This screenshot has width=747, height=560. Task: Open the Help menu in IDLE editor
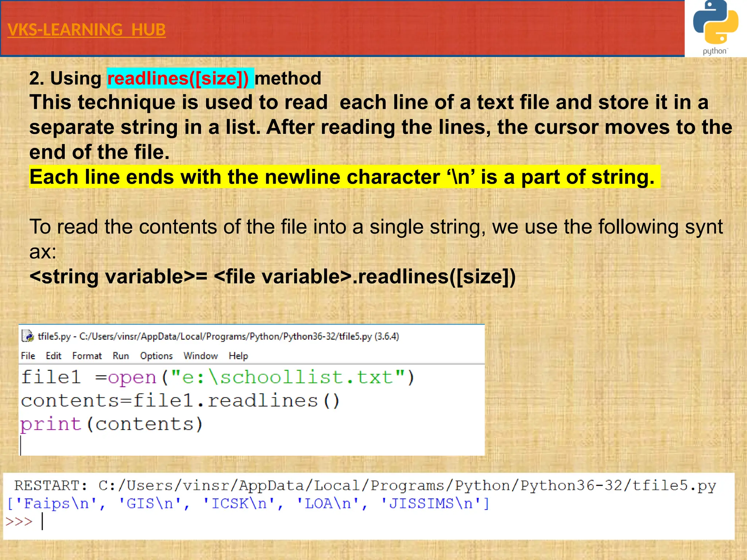coord(238,356)
